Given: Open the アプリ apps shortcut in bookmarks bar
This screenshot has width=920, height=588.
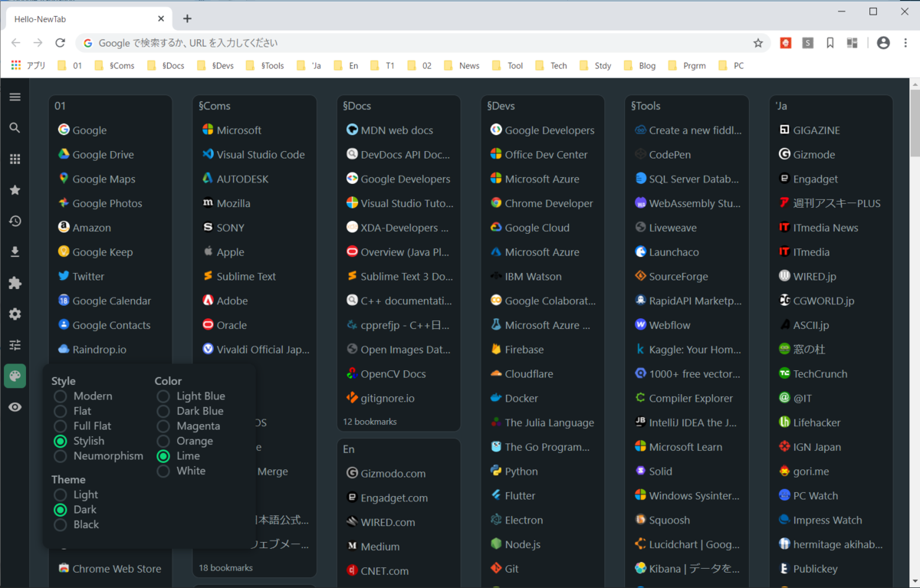Looking at the screenshot, I should (x=28, y=65).
